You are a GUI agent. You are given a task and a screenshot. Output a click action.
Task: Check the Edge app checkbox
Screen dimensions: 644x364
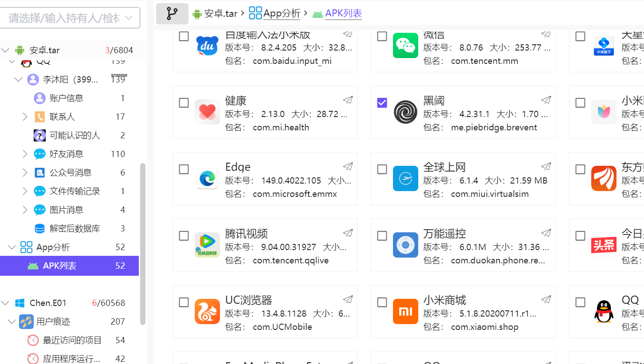tap(184, 169)
